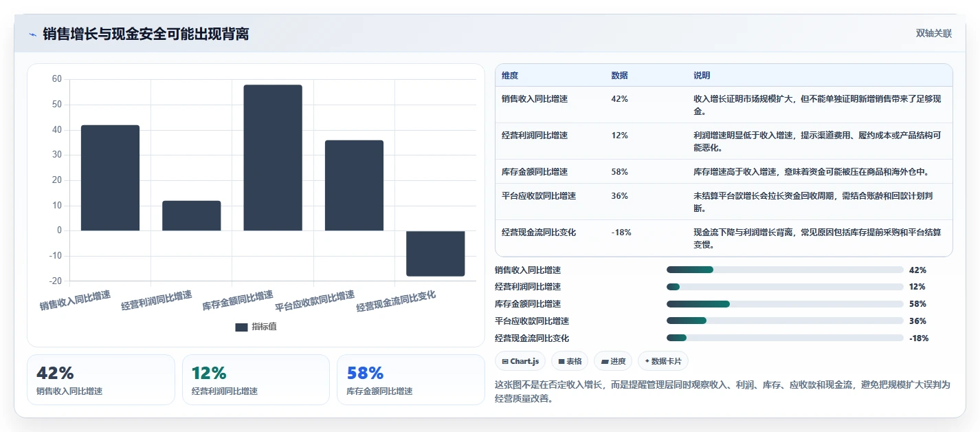Click the 42% value in the table
This screenshot has height=432, width=980.
619,99
